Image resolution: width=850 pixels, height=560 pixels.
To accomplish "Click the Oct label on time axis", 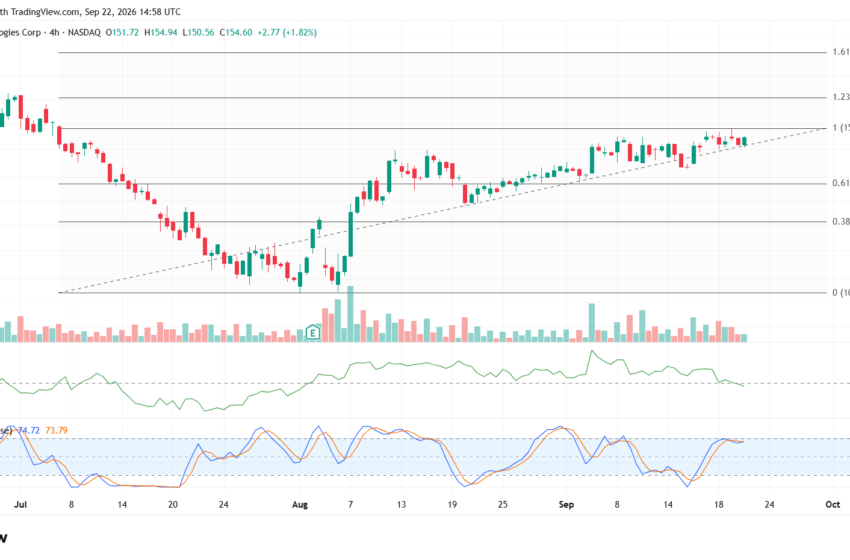I will [833, 505].
